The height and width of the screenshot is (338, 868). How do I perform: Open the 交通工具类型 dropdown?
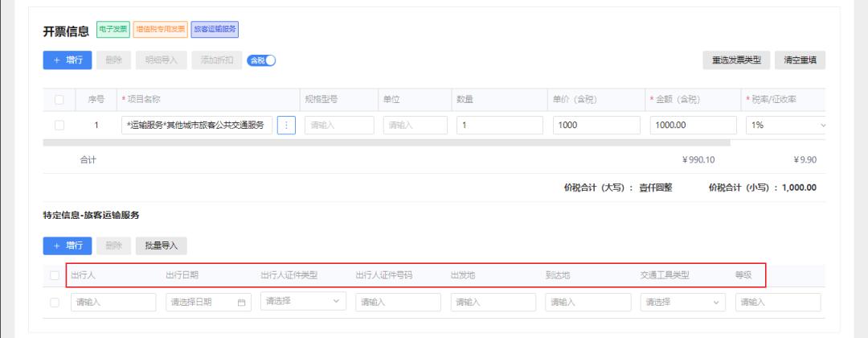(x=683, y=303)
